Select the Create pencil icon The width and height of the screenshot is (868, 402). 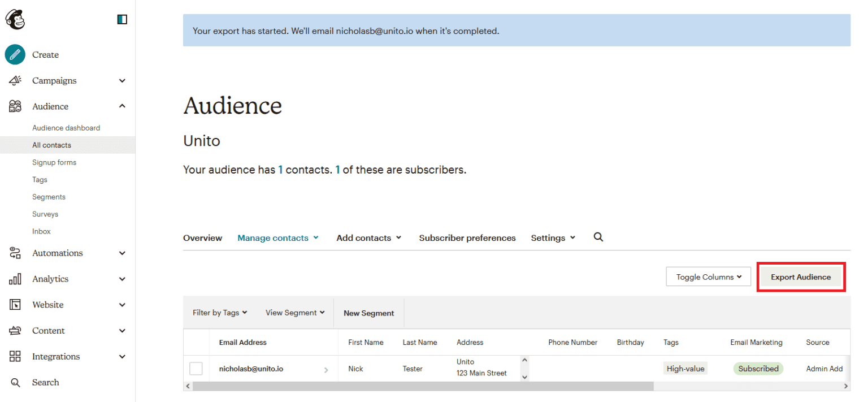tap(15, 54)
